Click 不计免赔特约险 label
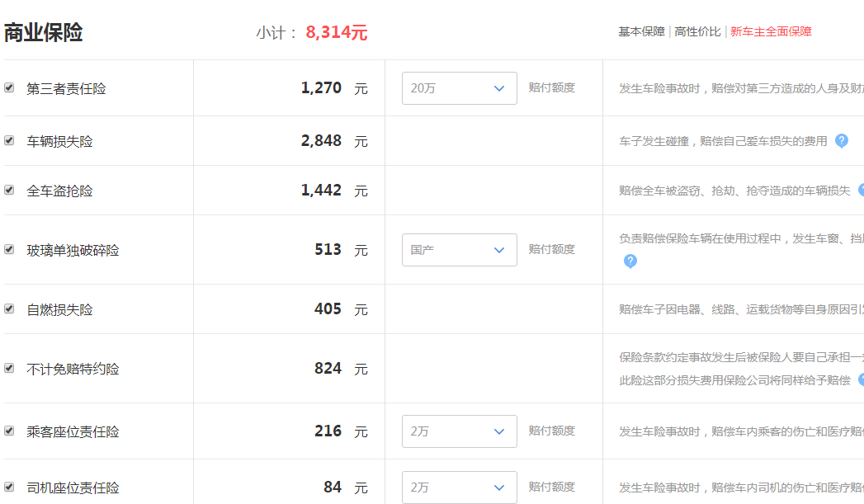The height and width of the screenshot is (504, 864). tap(73, 369)
